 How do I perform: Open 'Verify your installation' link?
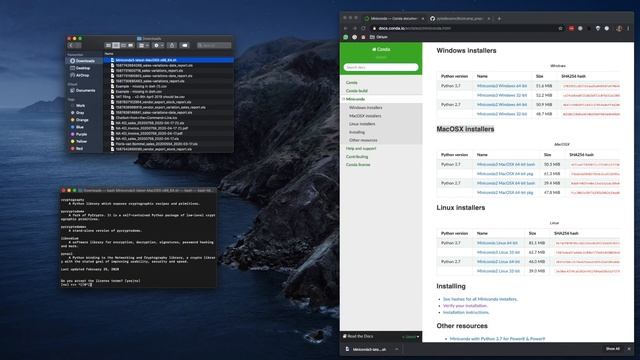465,306
